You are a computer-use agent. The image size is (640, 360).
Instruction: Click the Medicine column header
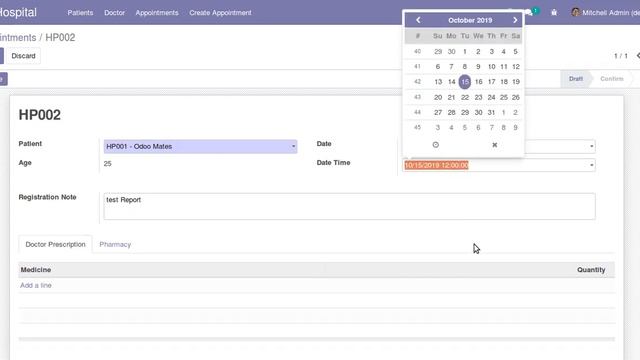36,270
